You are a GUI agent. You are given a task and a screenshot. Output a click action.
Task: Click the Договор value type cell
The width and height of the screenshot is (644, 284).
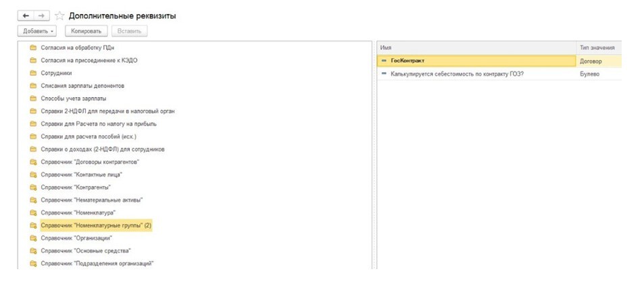599,61
